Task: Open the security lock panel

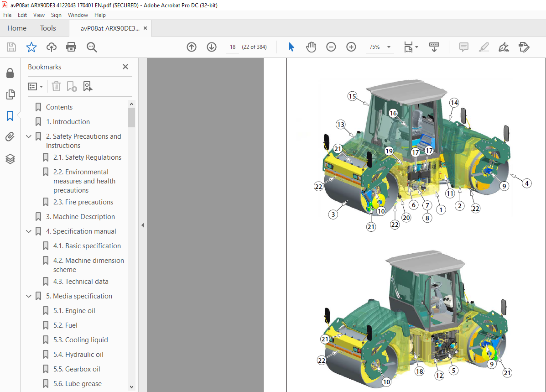Action: click(10, 73)
